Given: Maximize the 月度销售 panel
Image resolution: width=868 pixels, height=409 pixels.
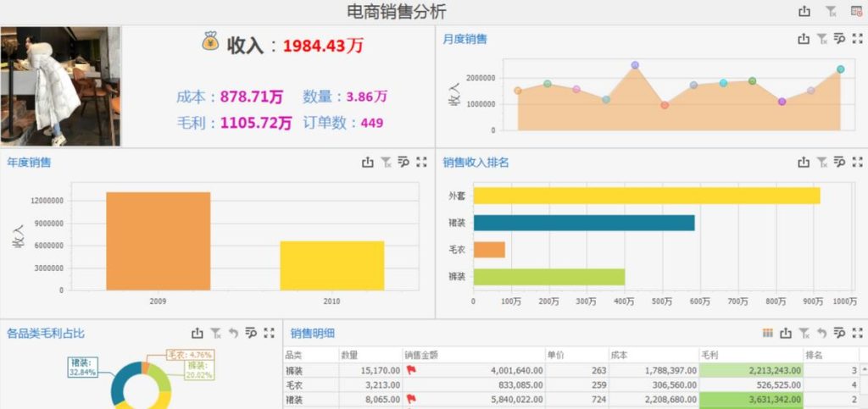Looking at the screenshot, I should 858,39.
